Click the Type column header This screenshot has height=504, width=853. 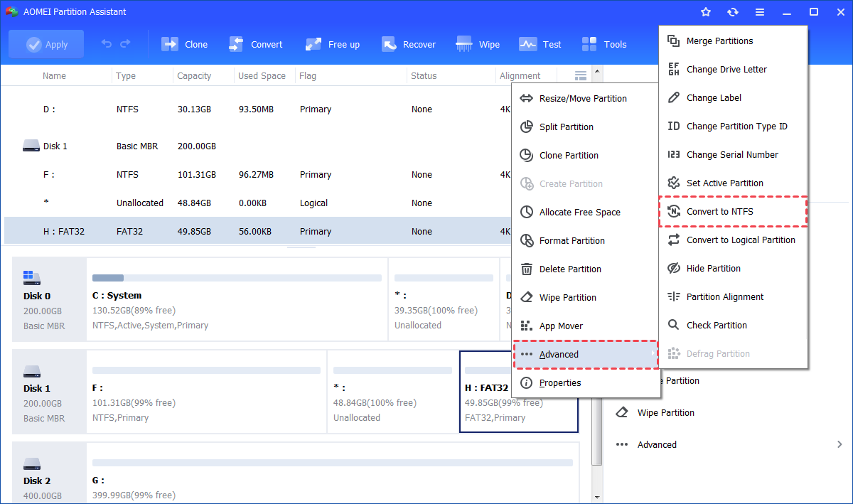(x=126, y=75)
